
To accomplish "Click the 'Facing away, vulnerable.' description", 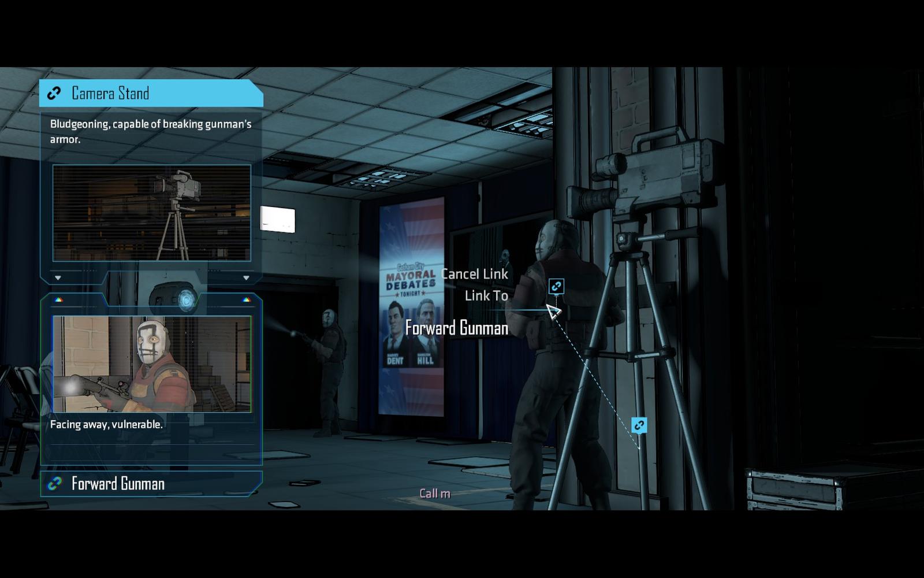I will point(106,424).
